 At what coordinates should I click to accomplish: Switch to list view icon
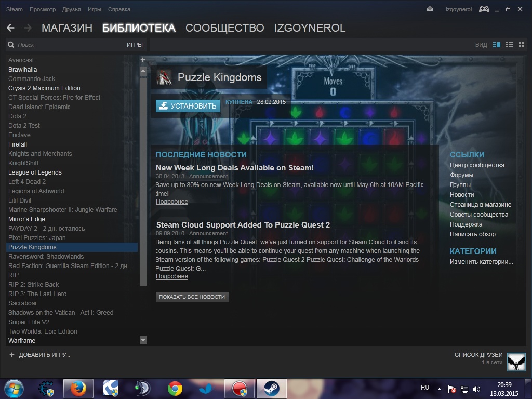[509, 45]
